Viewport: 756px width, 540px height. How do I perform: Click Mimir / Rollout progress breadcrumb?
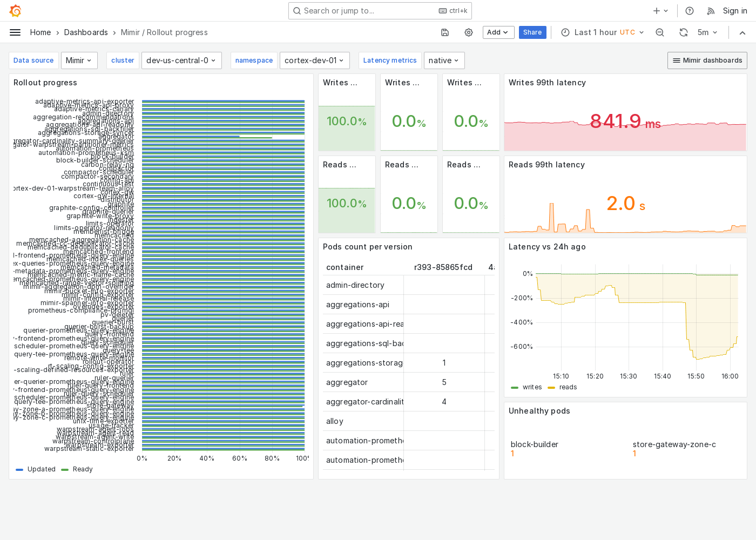pos(164,32)
